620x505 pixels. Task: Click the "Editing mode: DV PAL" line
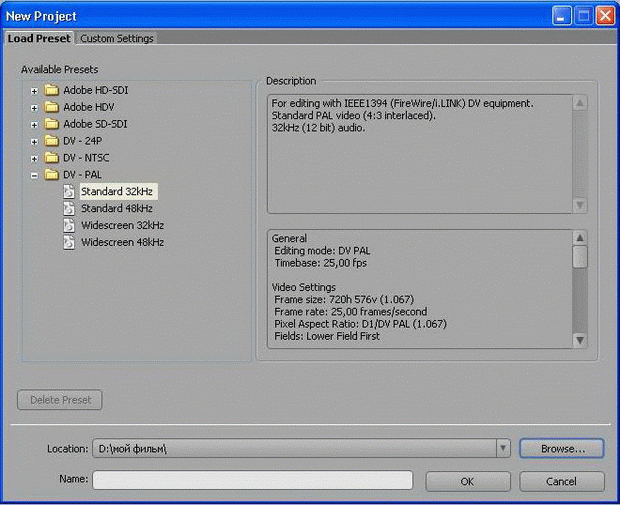(x=322, y=251)
